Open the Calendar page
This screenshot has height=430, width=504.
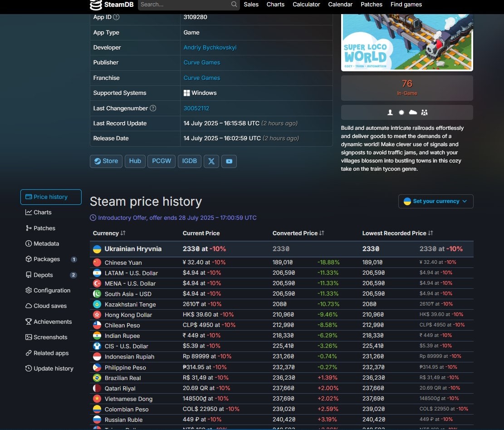tap(340, 5)
